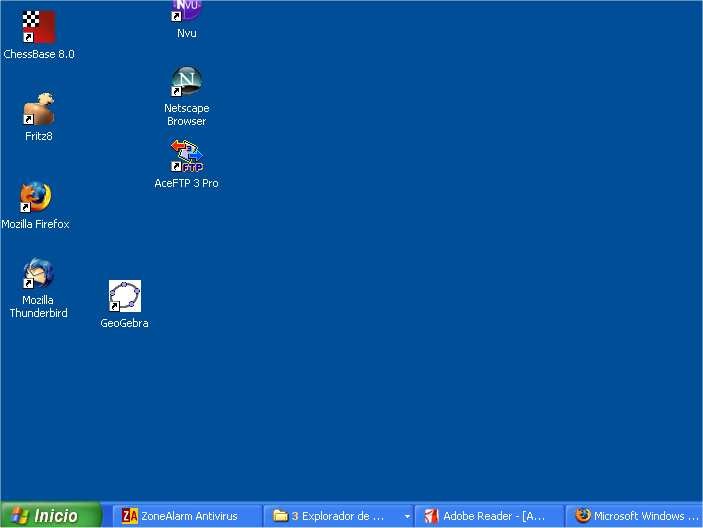Click the AceFTP 3 Pro label

(186, 183)
